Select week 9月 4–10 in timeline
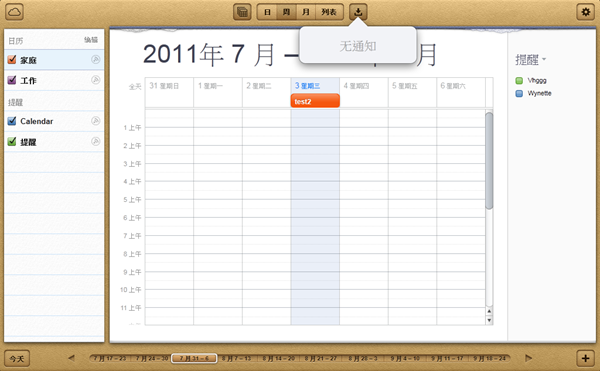The width and height of the screenshot is (600, 371). coord(405,358)
